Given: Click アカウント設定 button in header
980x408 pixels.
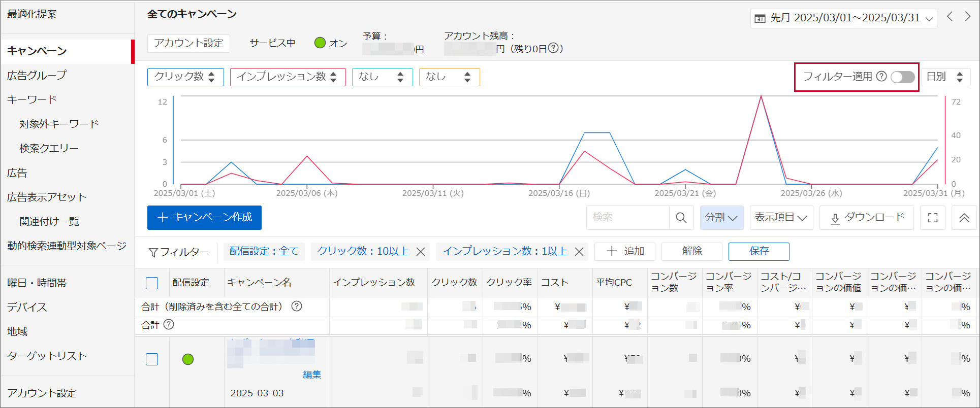Looking at the screenshot, I should (x=188, y=43).
